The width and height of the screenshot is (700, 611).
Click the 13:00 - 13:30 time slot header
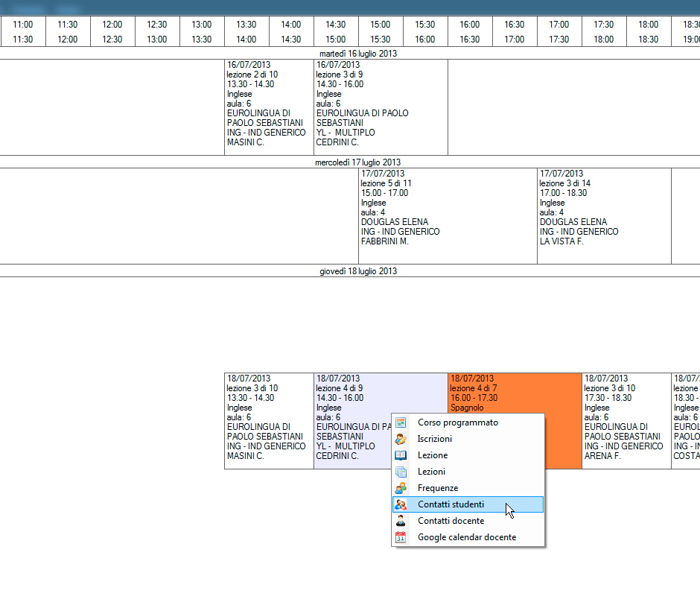[x=202, y=32]
